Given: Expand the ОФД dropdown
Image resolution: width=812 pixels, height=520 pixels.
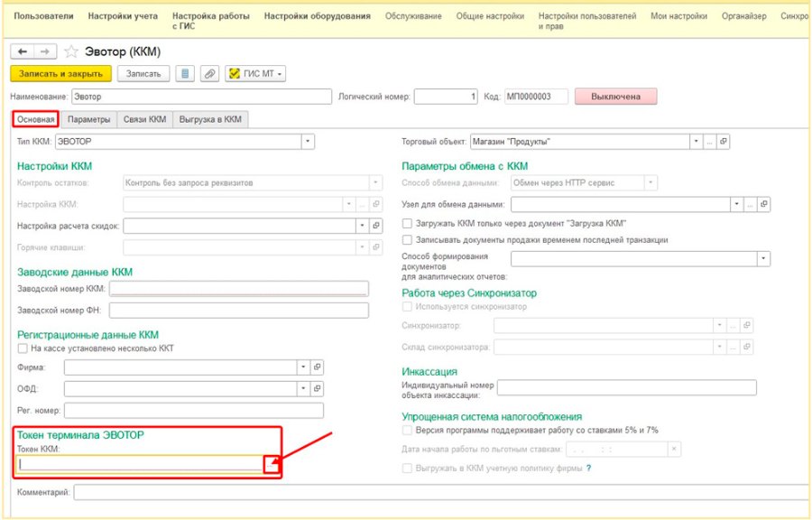Looking at the screenshot, I should pos(303,388).
